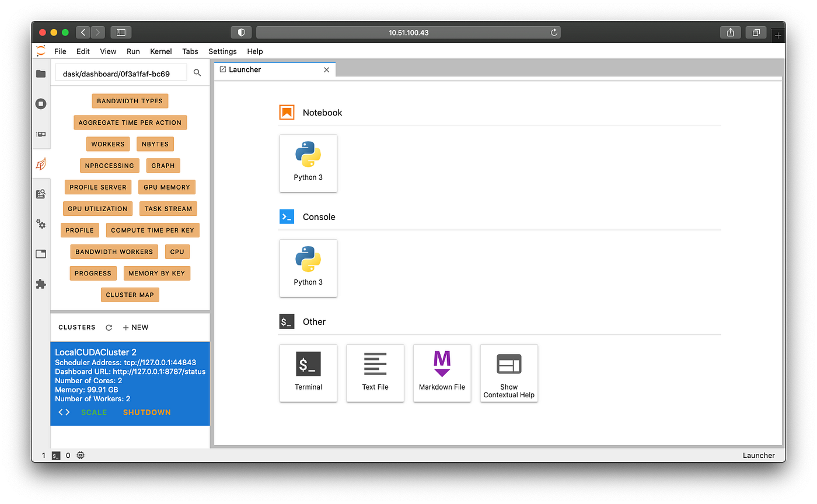This screenshot has height=504, width=817.
Task: Toggle the TASK STREAM dashboard panel
Action: (x=168, y=208)
